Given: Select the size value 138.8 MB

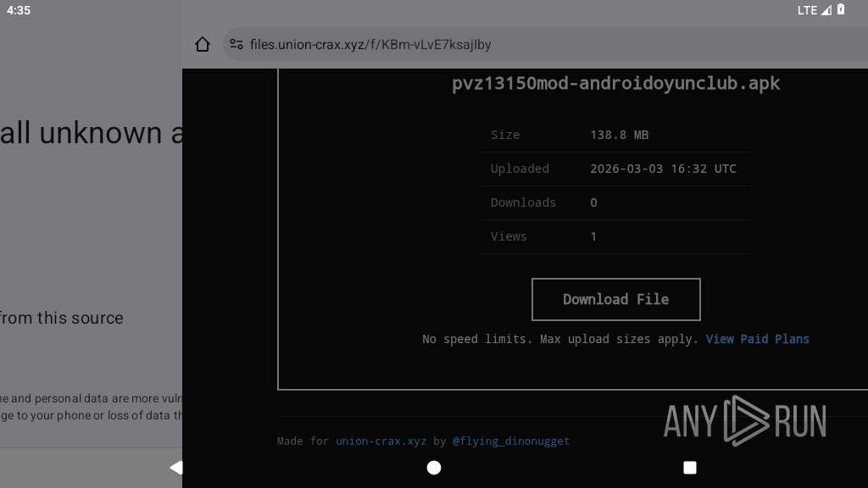Looking at the screenshot, I should [619, 135].
